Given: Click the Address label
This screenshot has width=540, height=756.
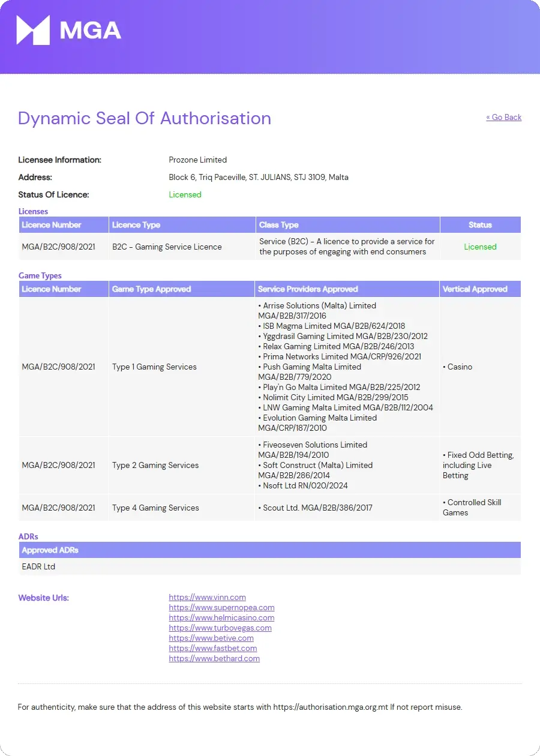Looking at the screenshot, I should 35,177.
